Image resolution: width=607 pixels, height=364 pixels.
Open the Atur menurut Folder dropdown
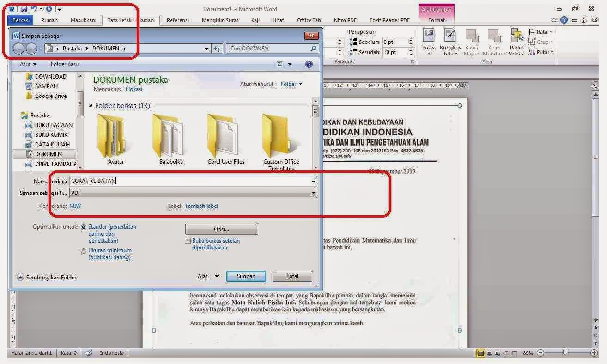click(291, 84)
